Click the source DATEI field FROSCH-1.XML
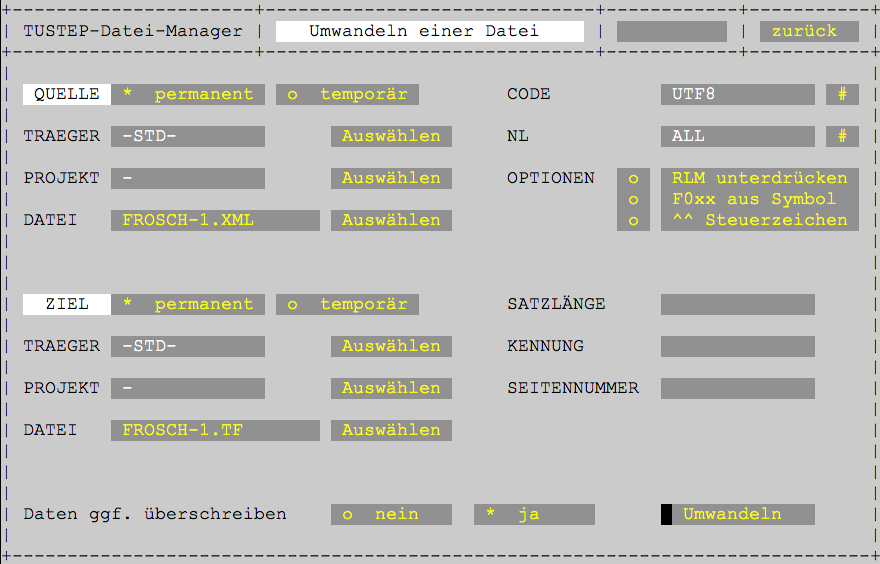 click(x=215, y=220)
